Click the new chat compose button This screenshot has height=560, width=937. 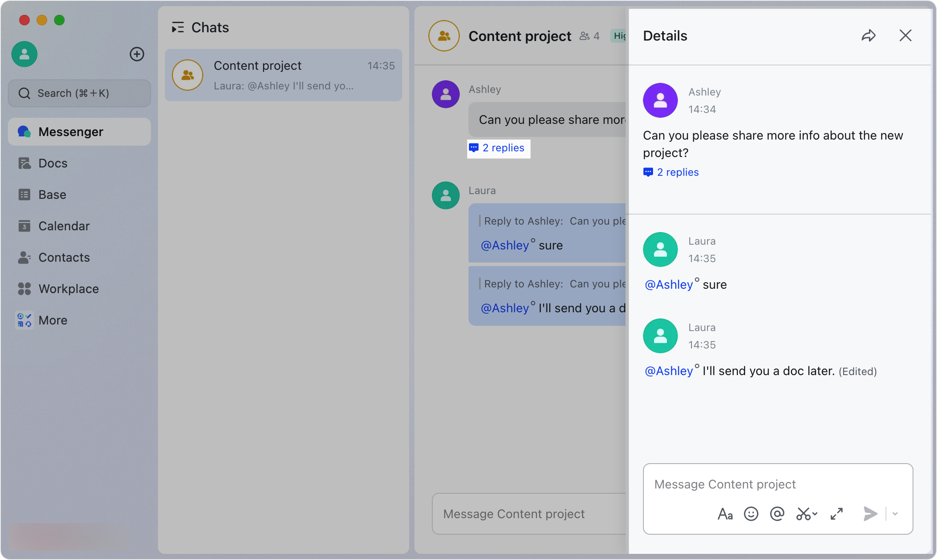click(137, 54)
